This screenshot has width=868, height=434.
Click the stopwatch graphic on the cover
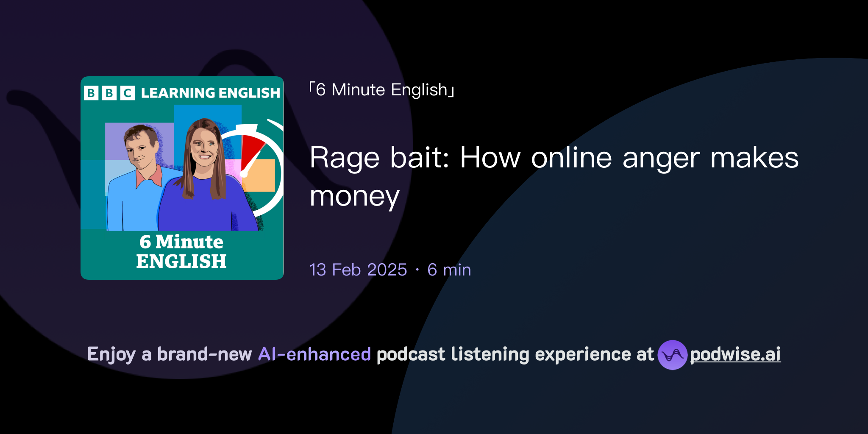click(252, 170)
